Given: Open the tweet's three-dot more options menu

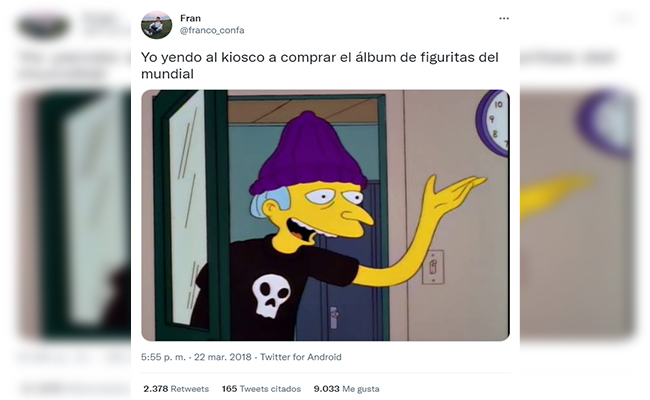Looking at the screenshot, I should point(504,19).
